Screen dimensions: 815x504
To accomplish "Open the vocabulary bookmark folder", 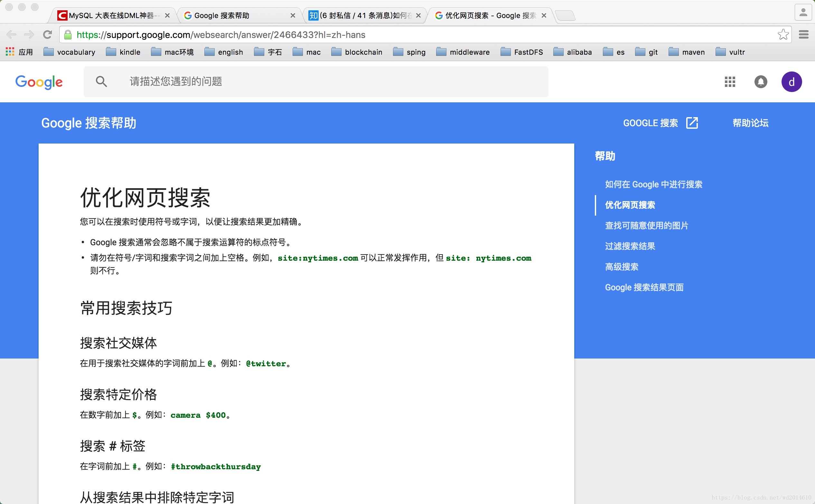I will pyautogui.click(x=69, y=52).
